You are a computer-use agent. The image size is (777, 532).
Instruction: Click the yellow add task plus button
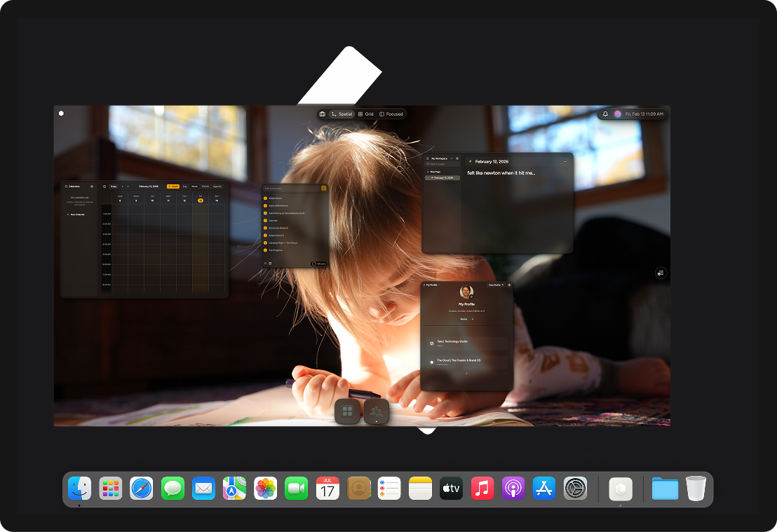point(323,189)
